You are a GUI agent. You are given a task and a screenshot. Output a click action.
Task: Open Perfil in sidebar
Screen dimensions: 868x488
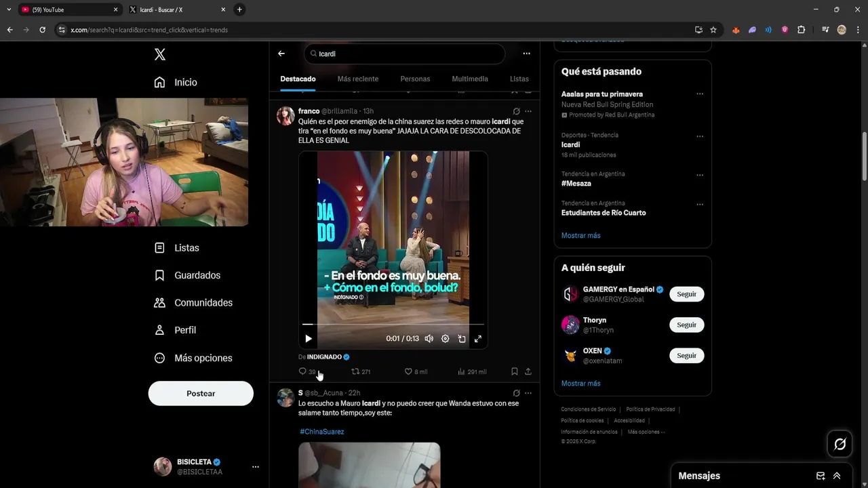point(175,330)
